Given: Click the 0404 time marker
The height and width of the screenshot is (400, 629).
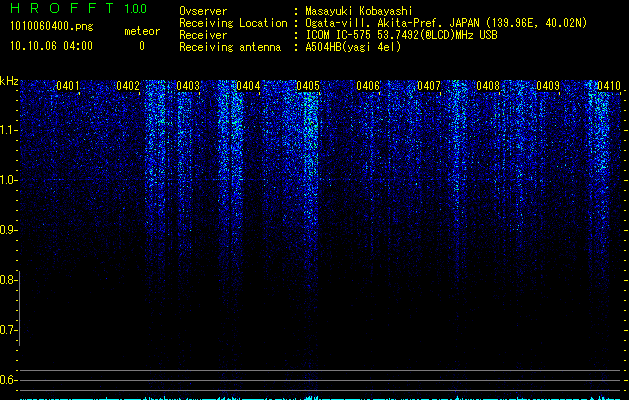Looking at the screenshot, I should click(248, 86).
